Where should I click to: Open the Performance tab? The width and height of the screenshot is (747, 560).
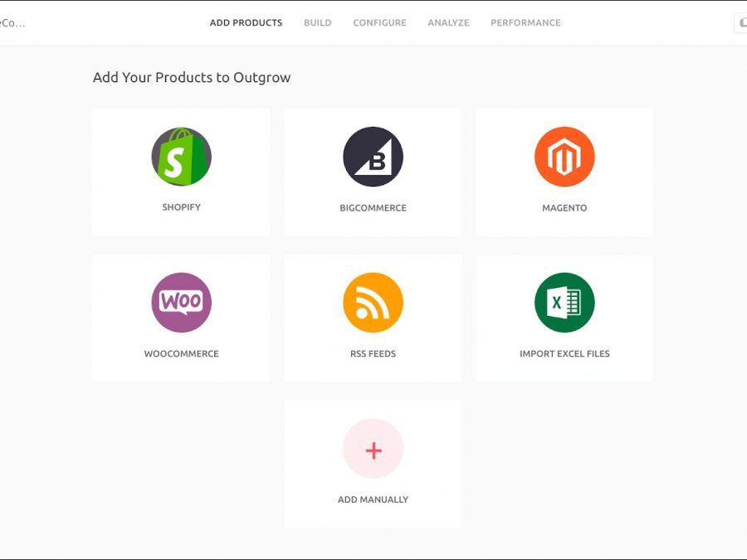pos(525,23)
